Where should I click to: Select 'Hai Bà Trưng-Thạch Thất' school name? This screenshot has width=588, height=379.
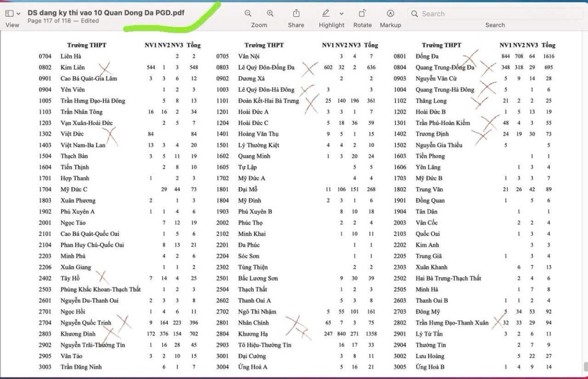pyautogui.click(x=448, y=278)
